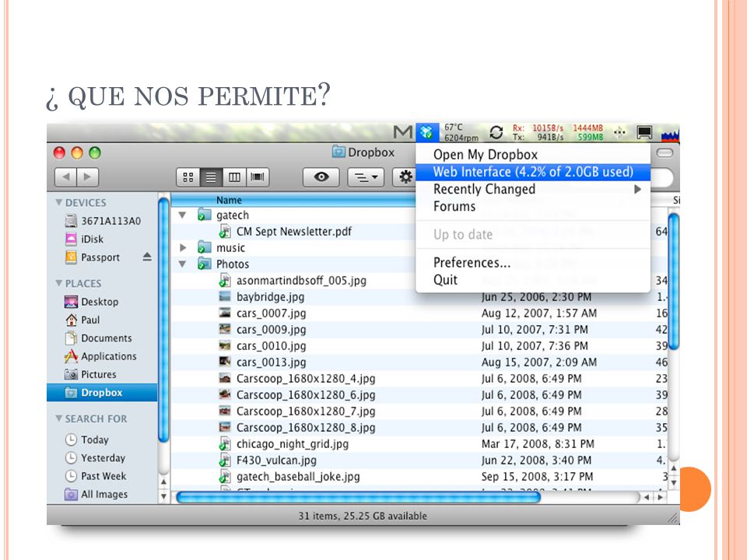Open the Action gear menu
The width and height of the screenshot is (747, 560).
coord(405,177)
